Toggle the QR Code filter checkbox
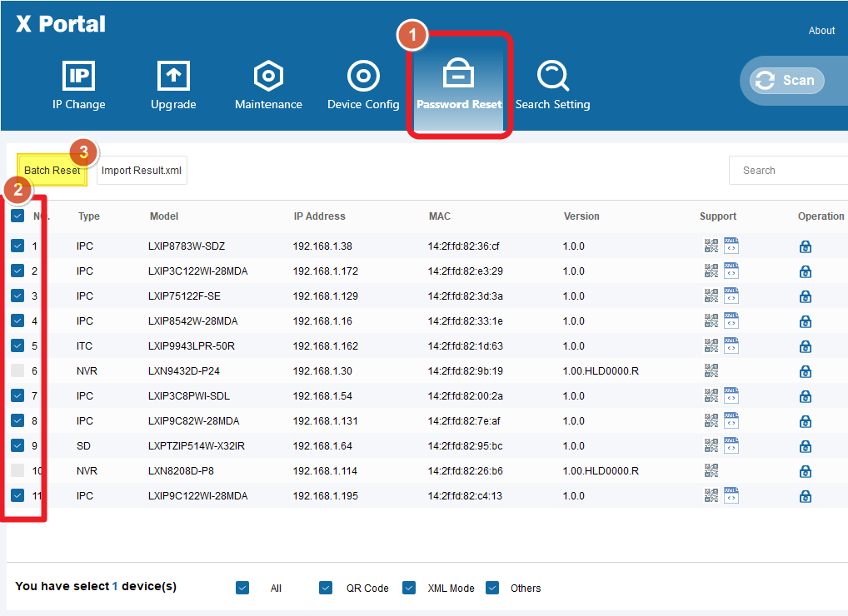The height and width of the screenshot is (616, 848). pos(326,588)
